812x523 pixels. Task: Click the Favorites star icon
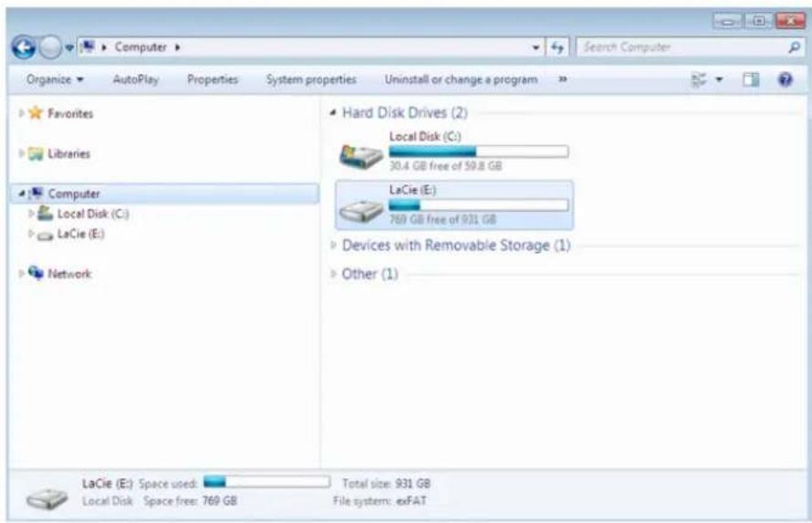pyautogui.click(x=36, y=112)
